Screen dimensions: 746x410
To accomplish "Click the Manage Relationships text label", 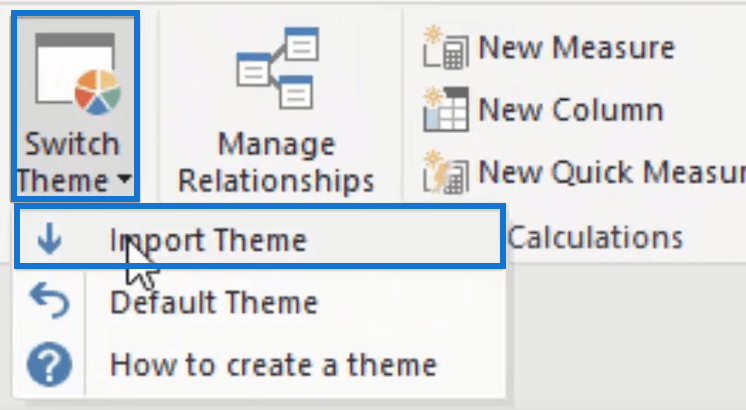I will (x=276, y=163).
